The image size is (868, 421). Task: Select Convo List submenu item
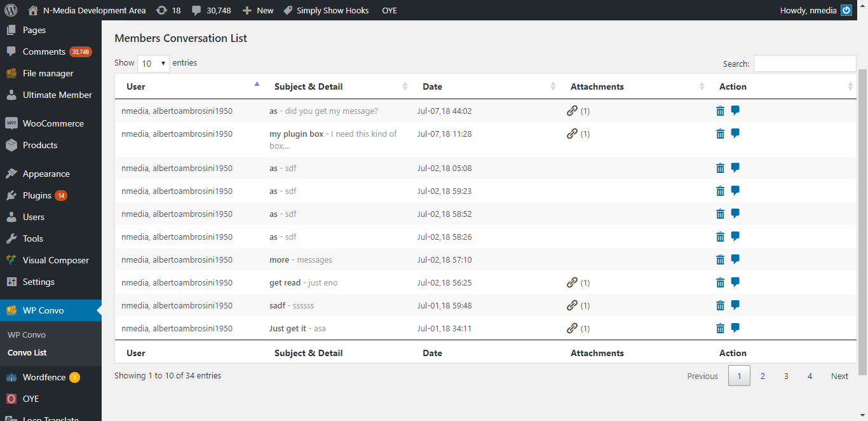[x=27, y=352]
